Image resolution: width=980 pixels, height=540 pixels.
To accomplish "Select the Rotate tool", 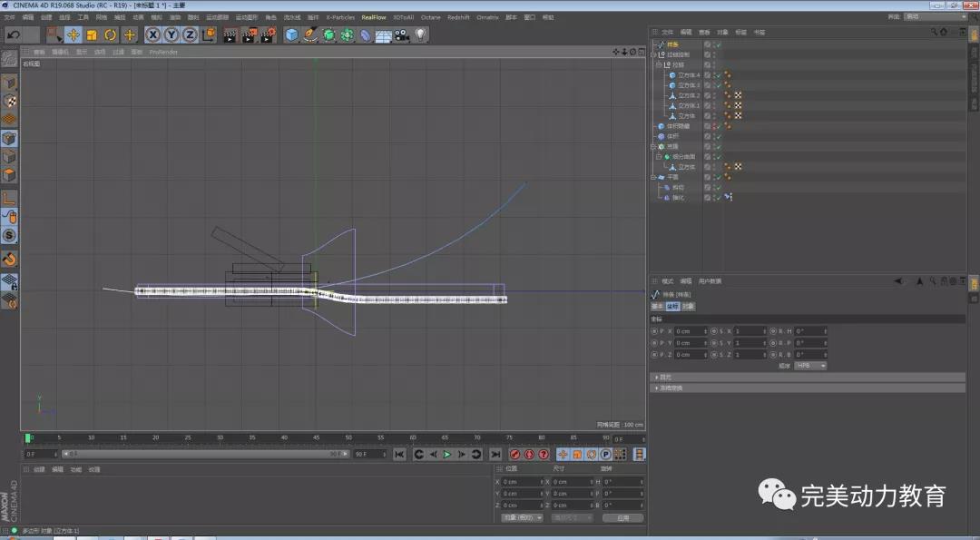I will (111, 34).
